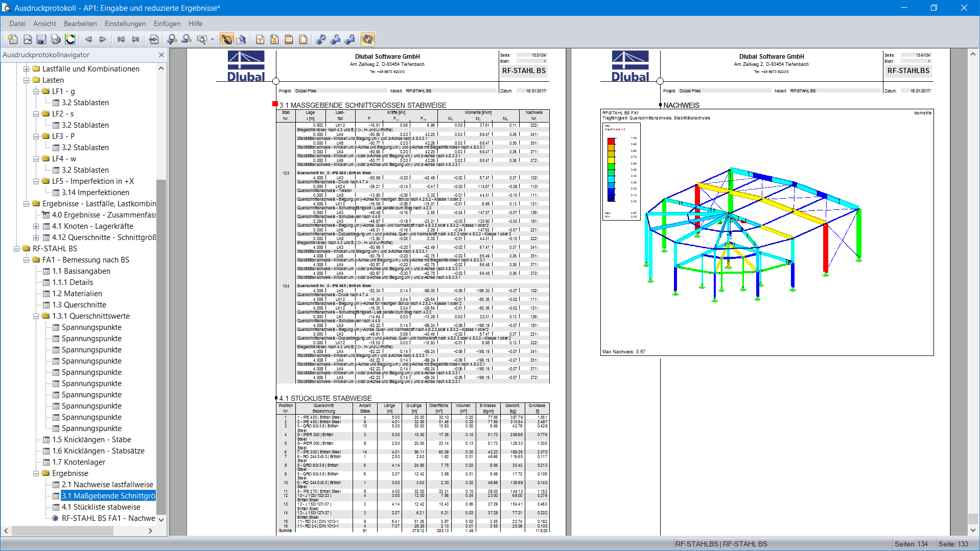Click the page view scroll-up arrow
The image size is (980, 551).
(x=973, y=54)
